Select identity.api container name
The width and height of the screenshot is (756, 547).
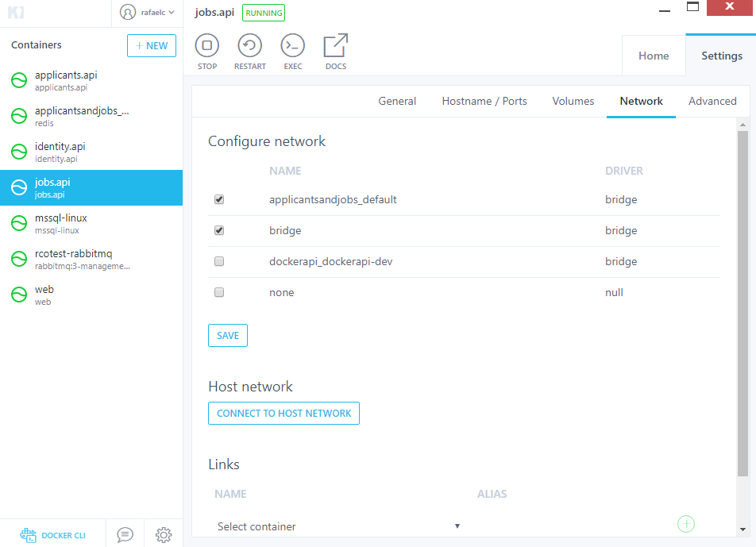(x=60, y=147)
